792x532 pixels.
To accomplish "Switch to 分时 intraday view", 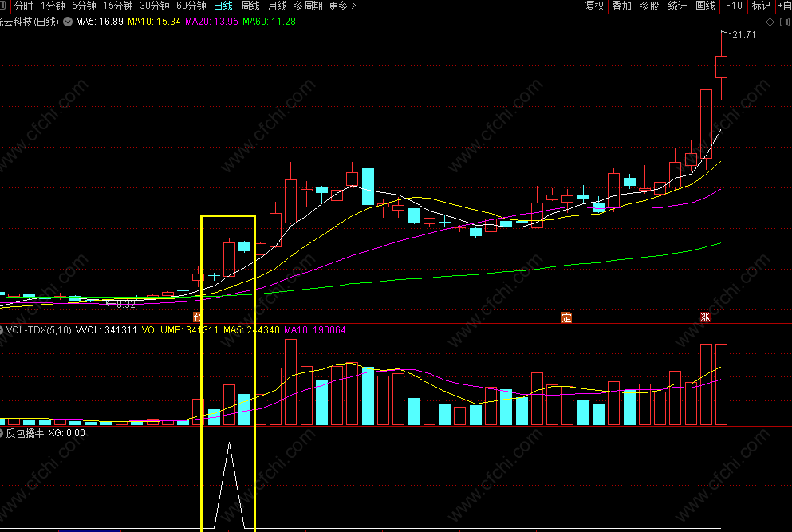I will click(23, 6).
